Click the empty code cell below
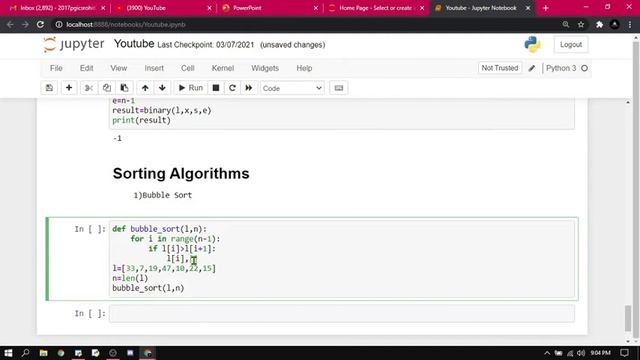 click(342, 313)
